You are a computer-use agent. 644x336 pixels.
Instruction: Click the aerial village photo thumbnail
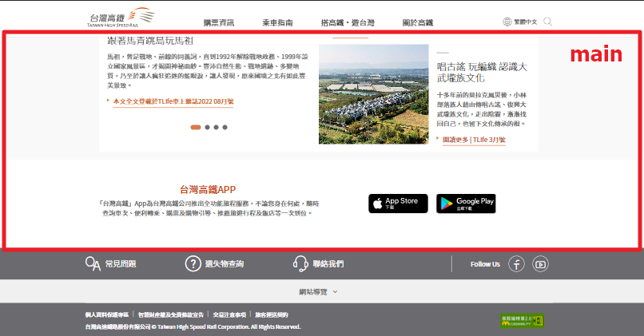point(374,94)
